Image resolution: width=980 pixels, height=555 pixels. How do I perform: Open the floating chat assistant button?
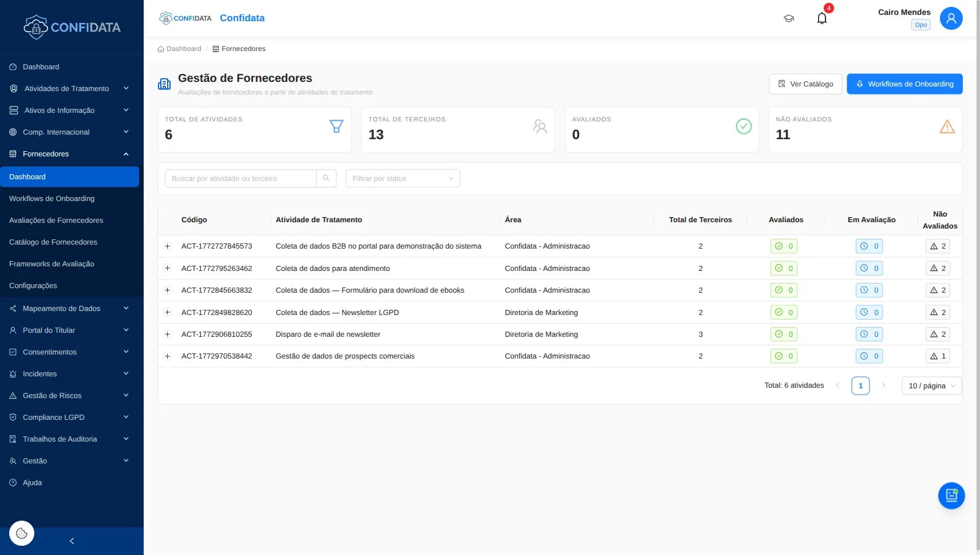(951, 495)
